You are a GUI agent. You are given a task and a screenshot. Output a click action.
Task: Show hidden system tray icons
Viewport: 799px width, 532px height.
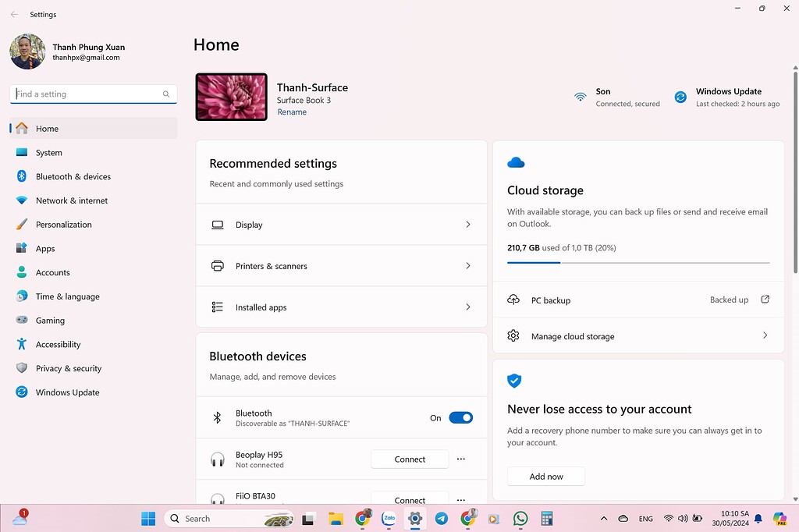604,518
